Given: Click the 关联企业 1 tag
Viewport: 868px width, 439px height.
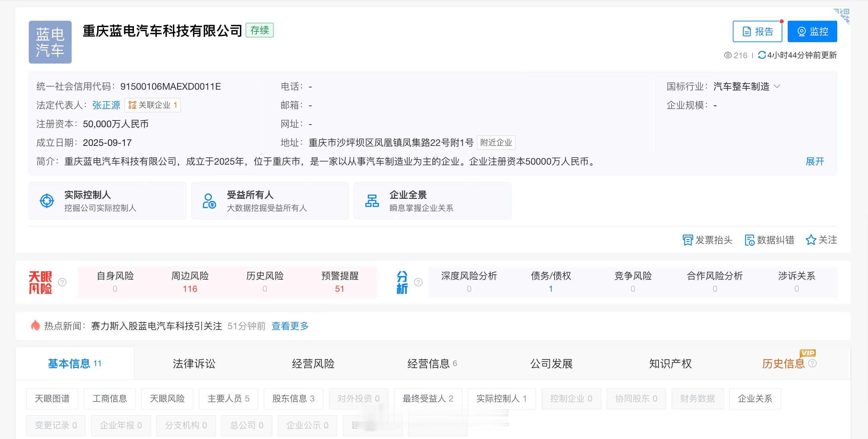Looking at the screenshot, I should (x=153, y=105).
